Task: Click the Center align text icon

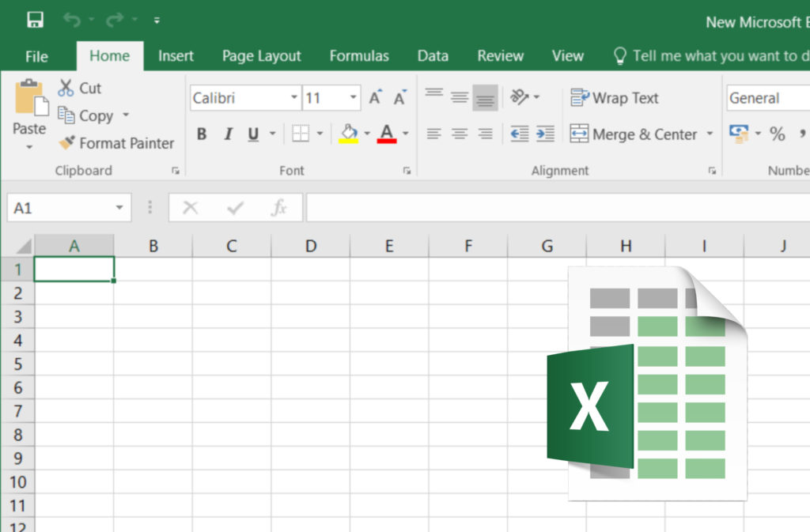Action: 460,134
